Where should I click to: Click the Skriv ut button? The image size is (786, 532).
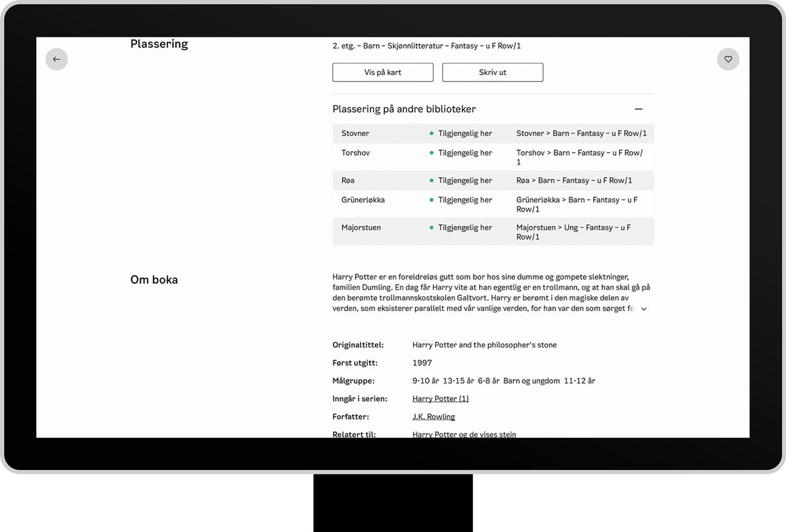coord(492,72)
